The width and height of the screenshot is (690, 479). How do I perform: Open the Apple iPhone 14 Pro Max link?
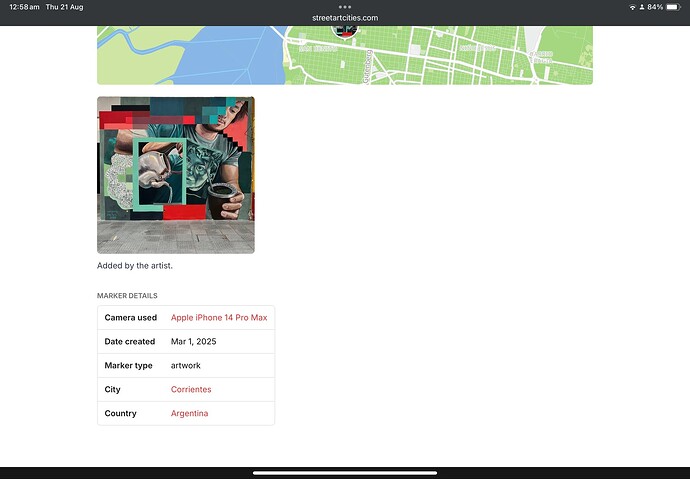click(x=219, y=318)
